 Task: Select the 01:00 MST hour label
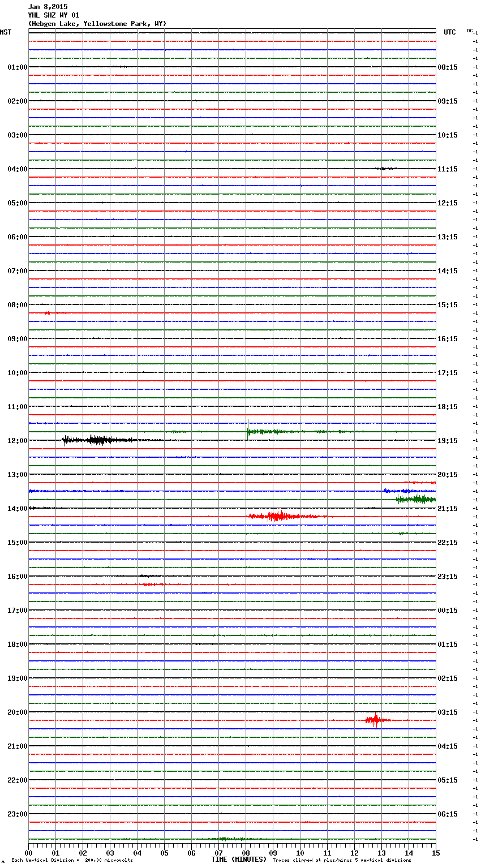click(17, 67)
